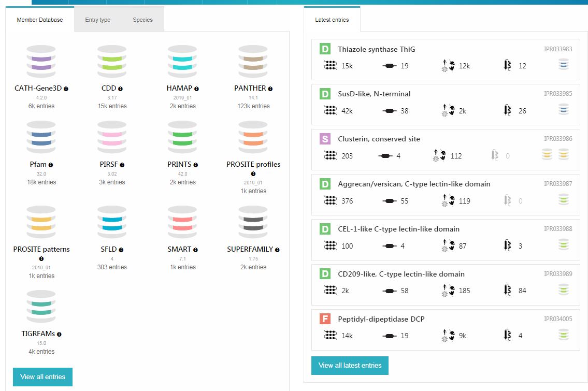Click the SUPERFAMILY database name label
This screenshot has width=588, height=391.
click(x=250, y=249)
